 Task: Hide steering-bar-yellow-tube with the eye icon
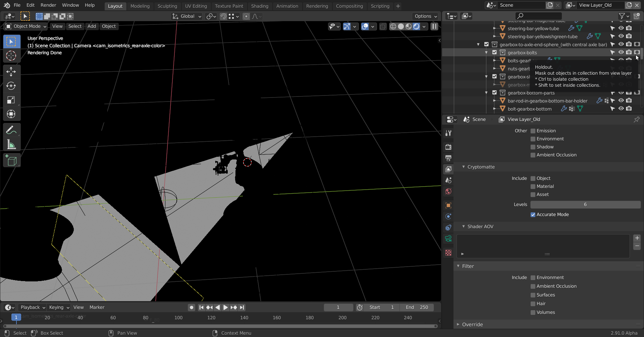[x=621, y=28]
